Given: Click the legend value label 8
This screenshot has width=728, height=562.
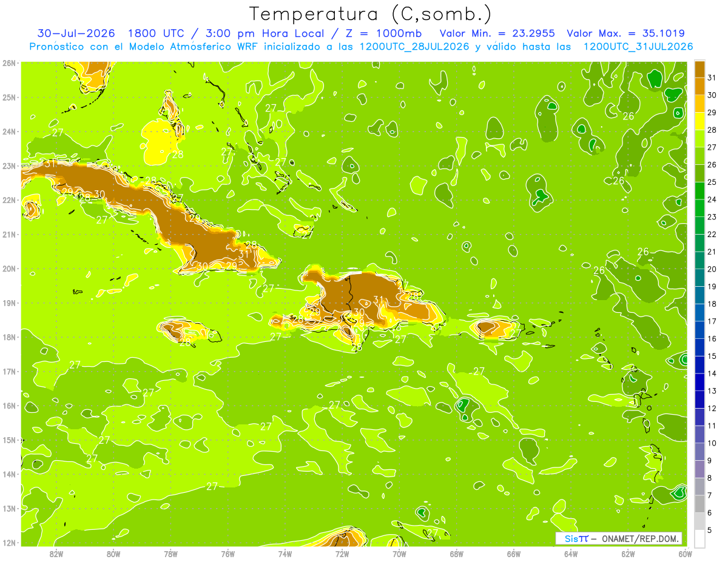Looking at the screenshot, I should click(x=710, y=478).
